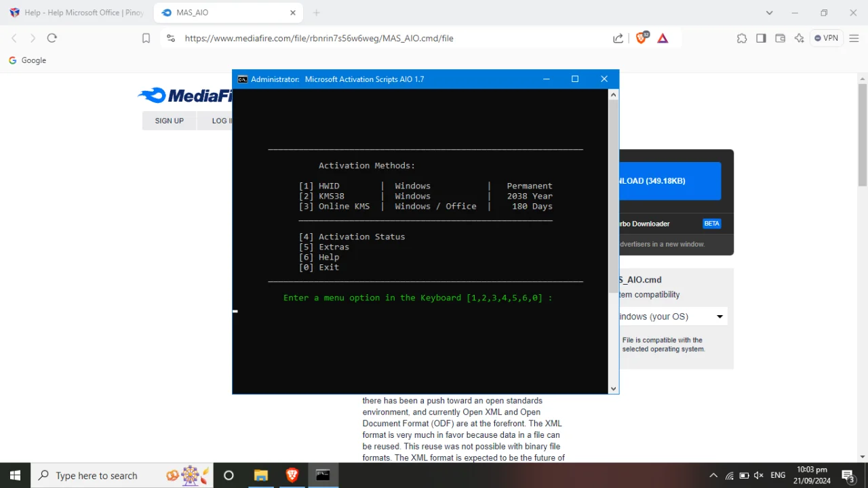Click the BETA badge next to Turbo Downloader
The width and height of the screenshot is (868, 488).
coord(711,224)
